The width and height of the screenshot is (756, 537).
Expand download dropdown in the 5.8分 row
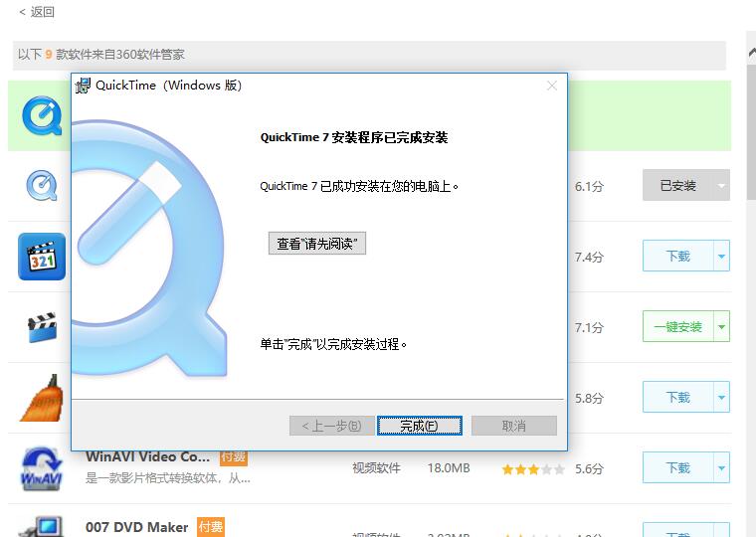(x=721, y=397)
